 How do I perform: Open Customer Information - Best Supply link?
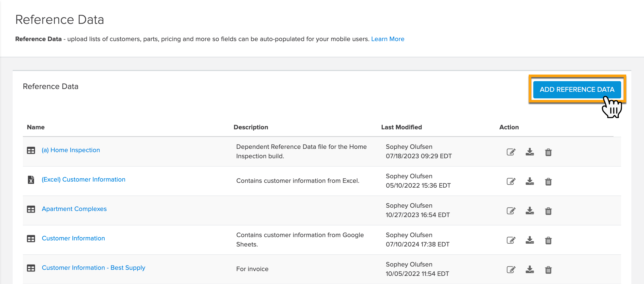tap(93, 268)
